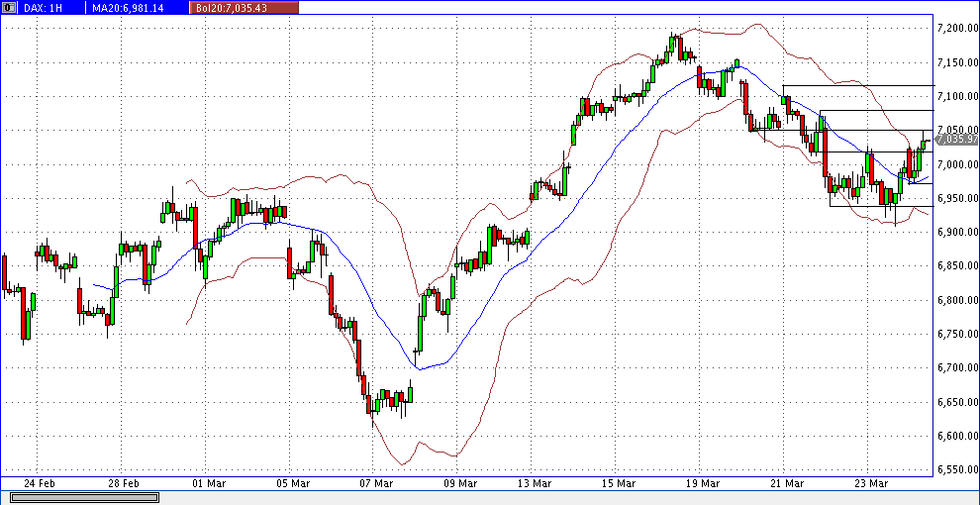
Task: Select the DAX: 1H symbol label
Action: pyautogui.click(x=44, y=8)
